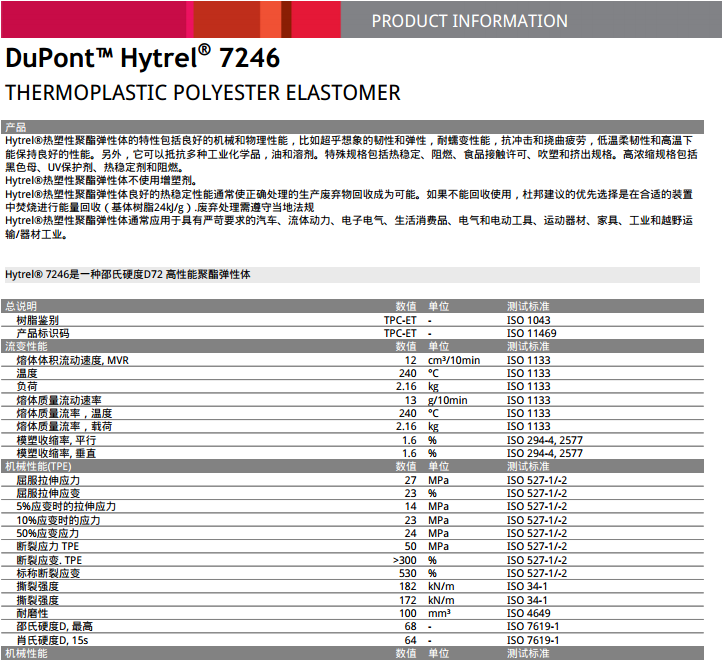Select the 熔体质量流动速率 row label
This screenshot has width=722, height=661.
59,400
